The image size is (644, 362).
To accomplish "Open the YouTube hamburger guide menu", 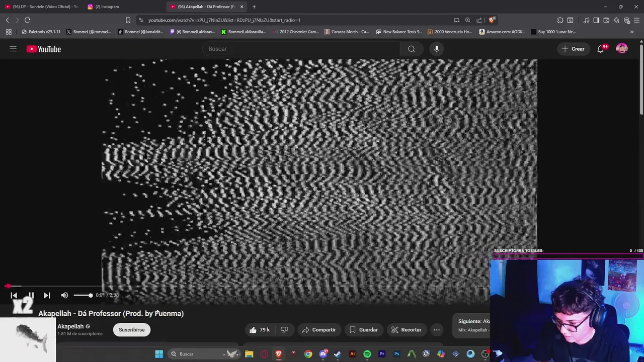I will click(x=13, y=49).
